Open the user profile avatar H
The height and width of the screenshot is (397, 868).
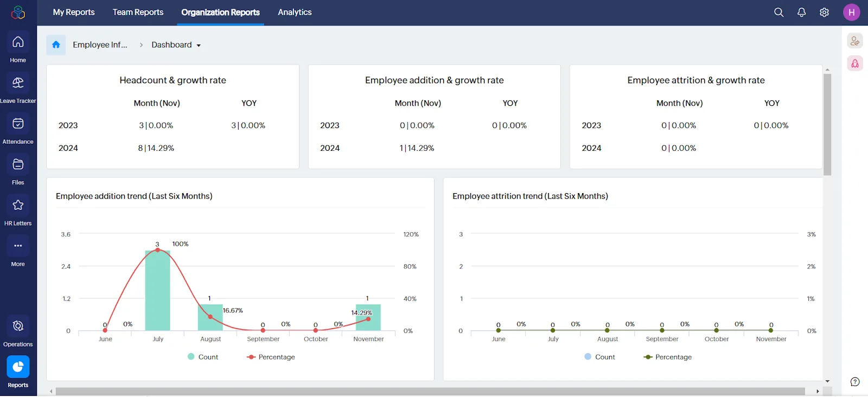852,12
